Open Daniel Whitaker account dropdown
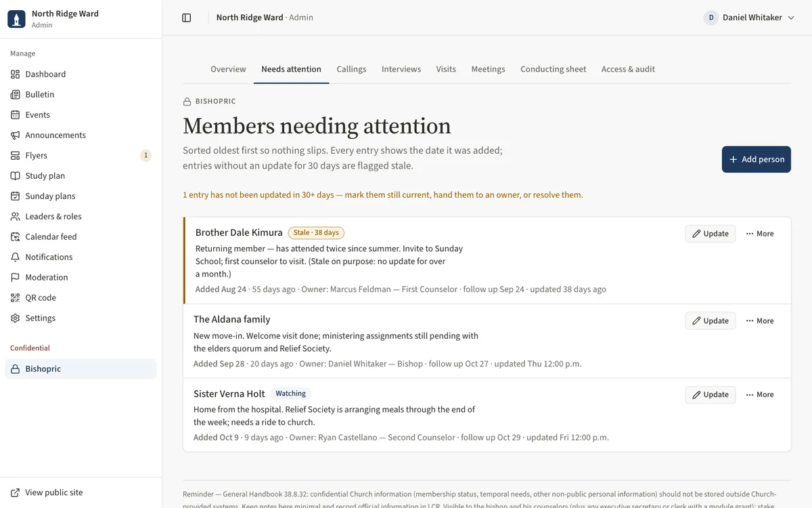The image size is (812, 508). [749, 18]
